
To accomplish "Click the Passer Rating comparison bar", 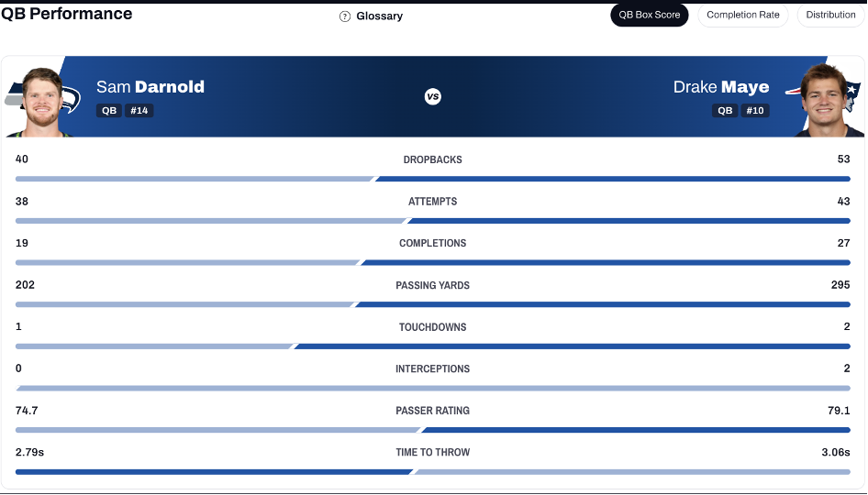I will tap(433, 430).
